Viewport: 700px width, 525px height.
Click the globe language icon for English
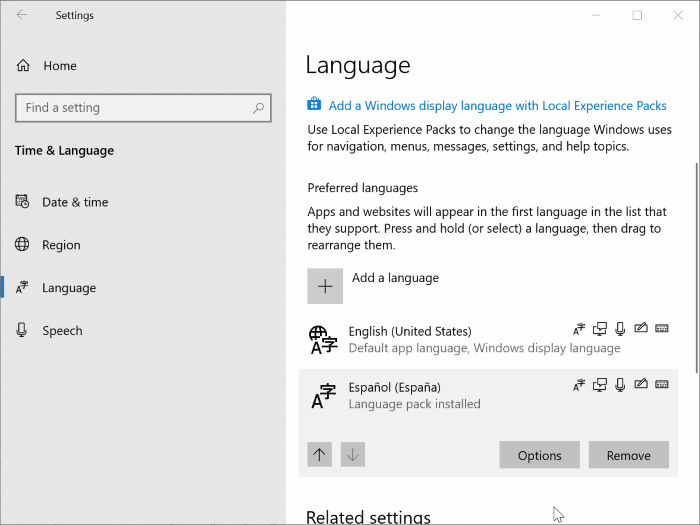pyautogui.click(x=323, y=340)
